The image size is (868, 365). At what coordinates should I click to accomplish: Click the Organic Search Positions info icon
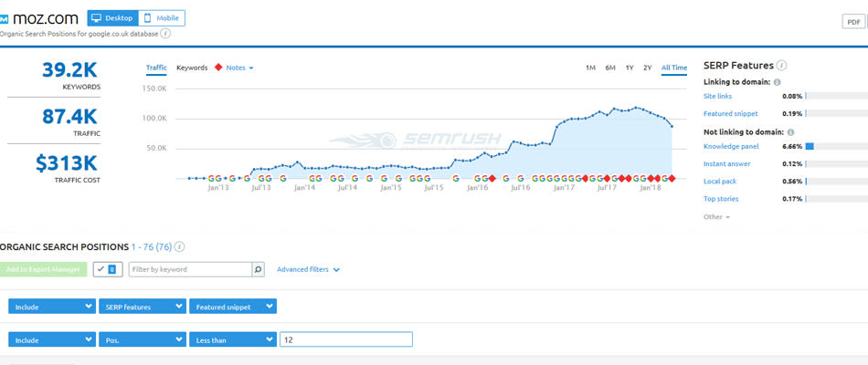179,246
